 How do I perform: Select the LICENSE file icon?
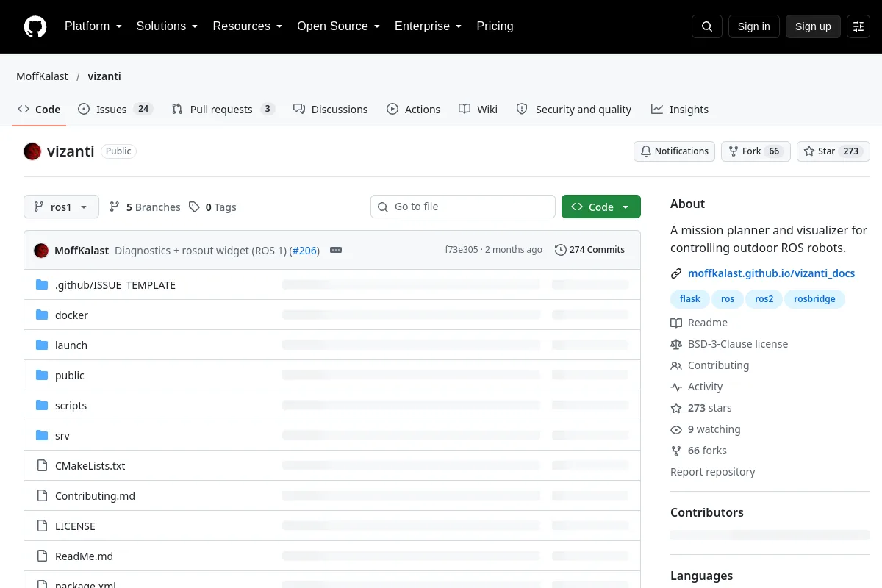tap(42, 526)
